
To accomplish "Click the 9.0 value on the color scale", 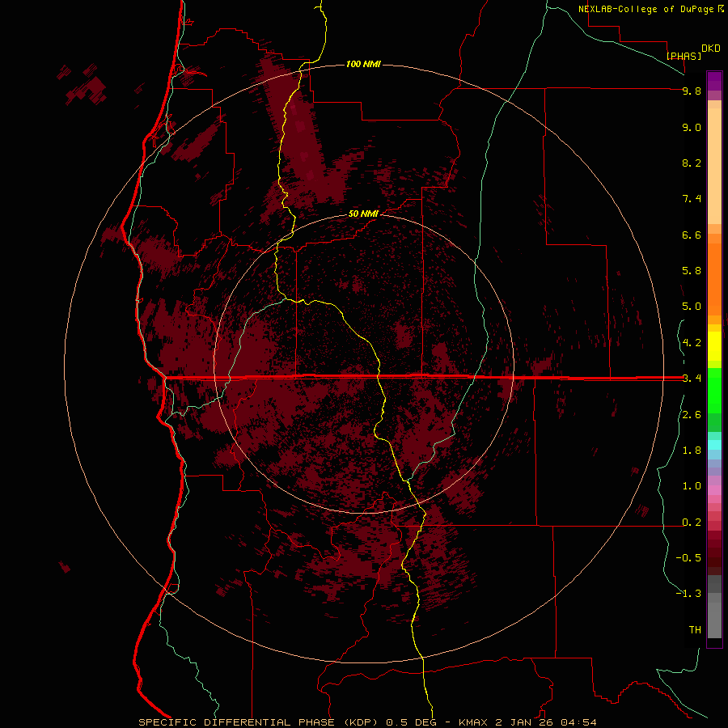I will 692,127.
